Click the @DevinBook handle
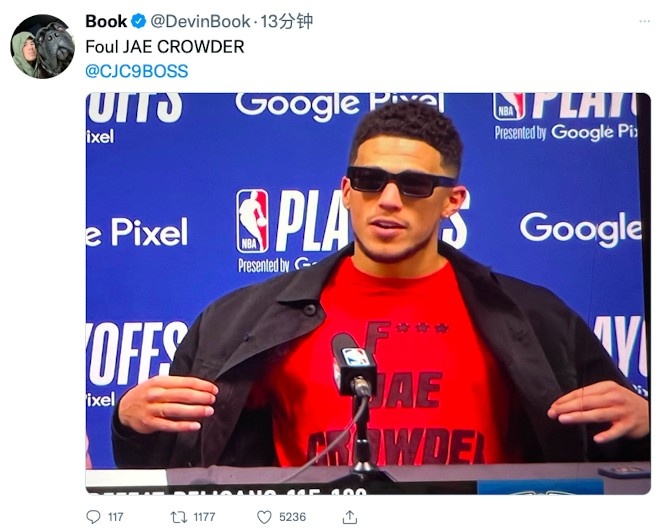 [200, 21]
